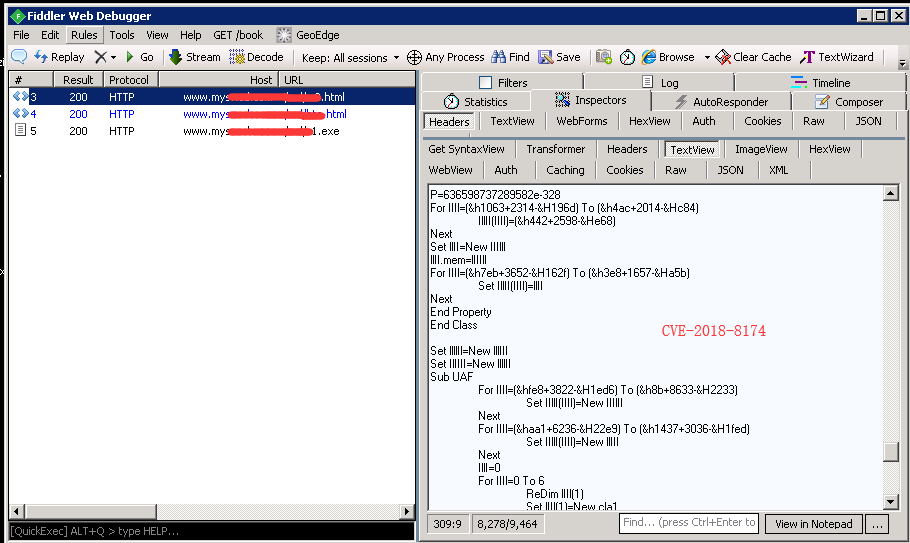Click the timer stopwatch toolbar icon
The height and width of the screenshot is (543, 910).
pyautogui.click(x=627, y=57)
